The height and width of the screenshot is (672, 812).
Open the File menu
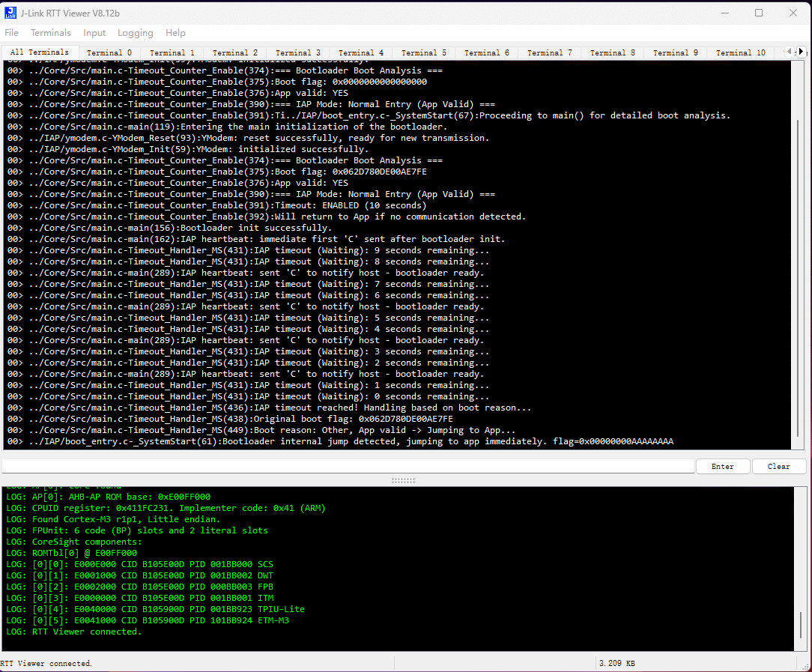point(11,33)
